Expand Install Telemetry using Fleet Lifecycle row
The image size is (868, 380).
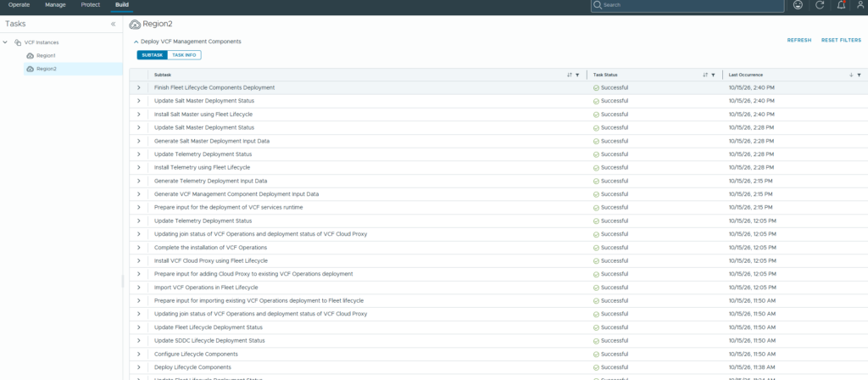tap(138, 167)
